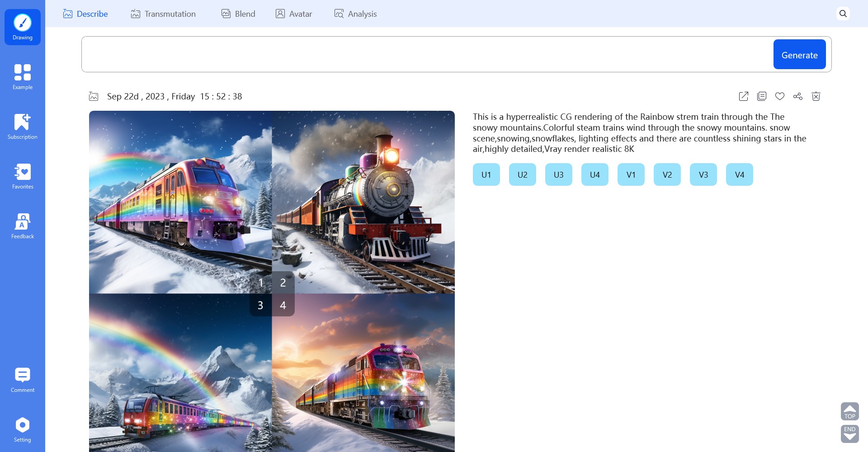Screen dimensions: 868x452
Task: Open the Subscription page in sidebar
Action: pyautogui.click(x=23, y=127)
